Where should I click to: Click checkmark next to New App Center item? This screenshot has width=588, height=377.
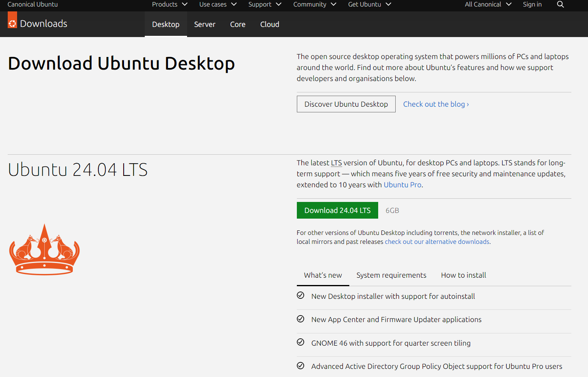[301, 319]
